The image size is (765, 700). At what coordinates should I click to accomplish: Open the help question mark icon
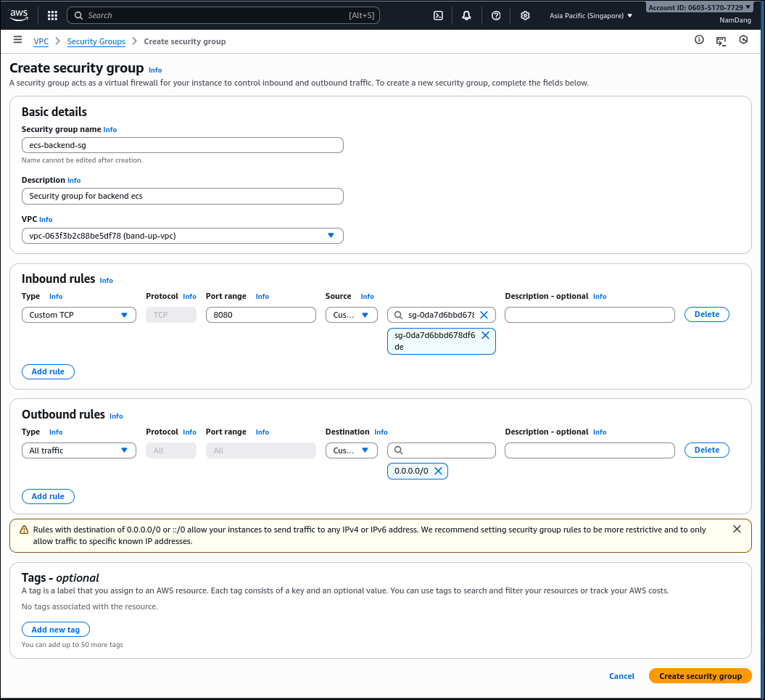click(x=496, y=15)
